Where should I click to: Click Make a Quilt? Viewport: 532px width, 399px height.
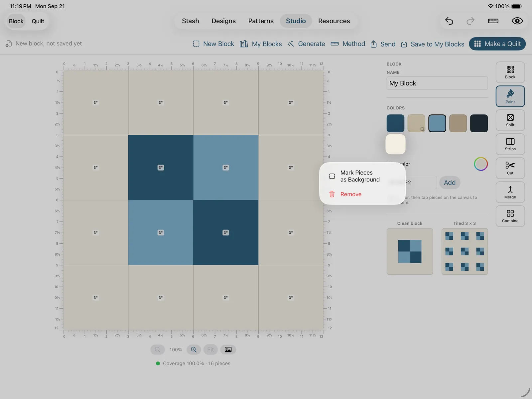point(497,44)
